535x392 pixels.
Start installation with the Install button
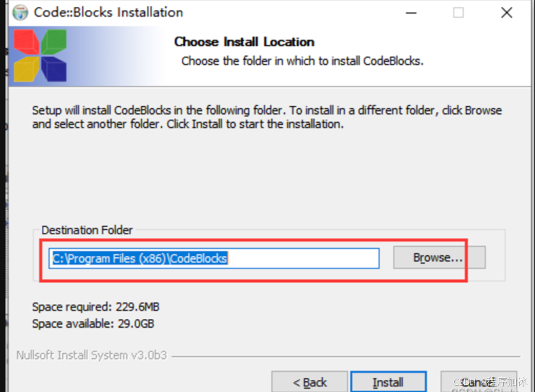click(x=389, y=382)
